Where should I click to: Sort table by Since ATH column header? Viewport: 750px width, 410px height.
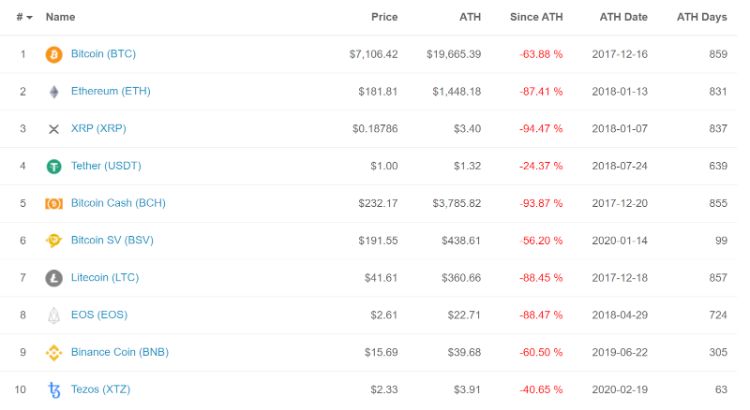point(536,17)
